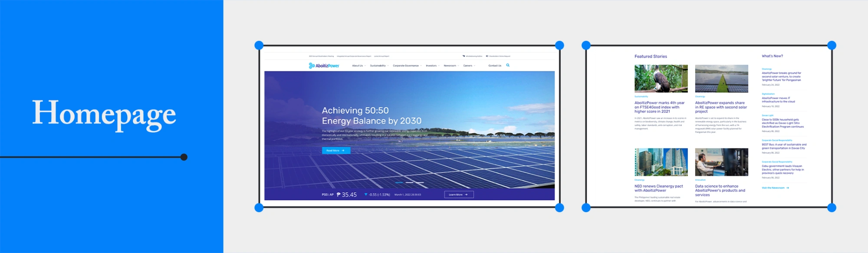This screenshot has width=868, height=253.
Task: Click the AboitizPower logo
Action: [x=324, y=66]
